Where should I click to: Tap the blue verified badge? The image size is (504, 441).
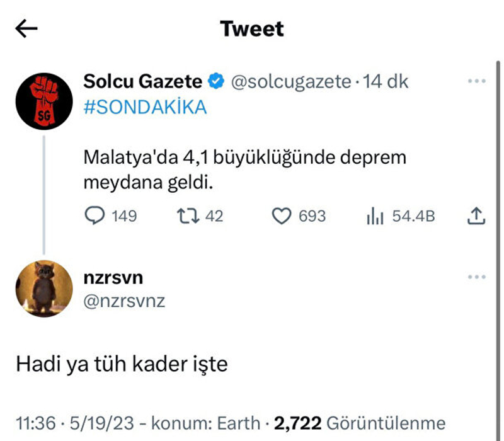click(216, 81)
